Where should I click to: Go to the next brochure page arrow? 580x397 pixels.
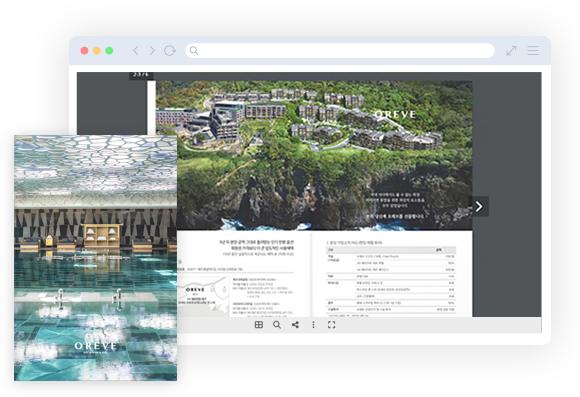[479, 206]
